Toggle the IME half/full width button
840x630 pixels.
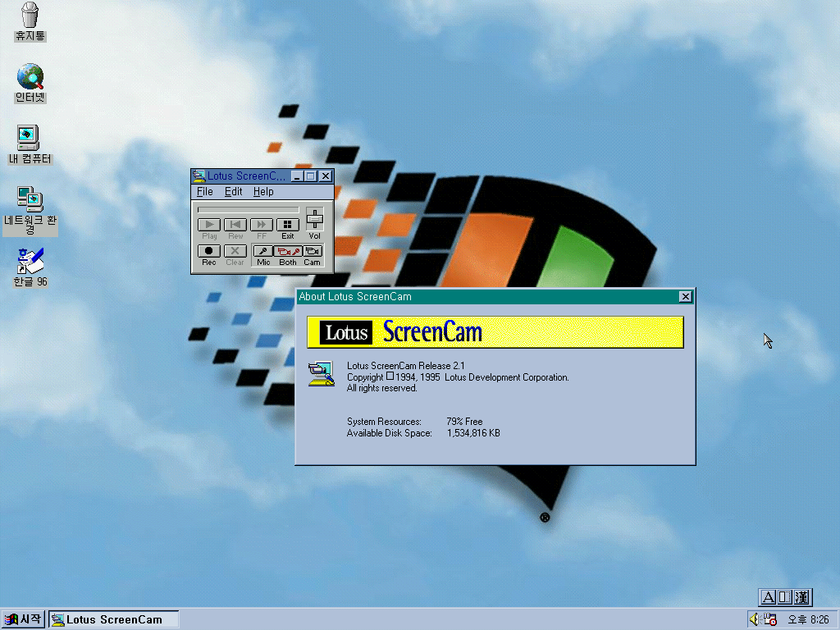pos(785,597)
